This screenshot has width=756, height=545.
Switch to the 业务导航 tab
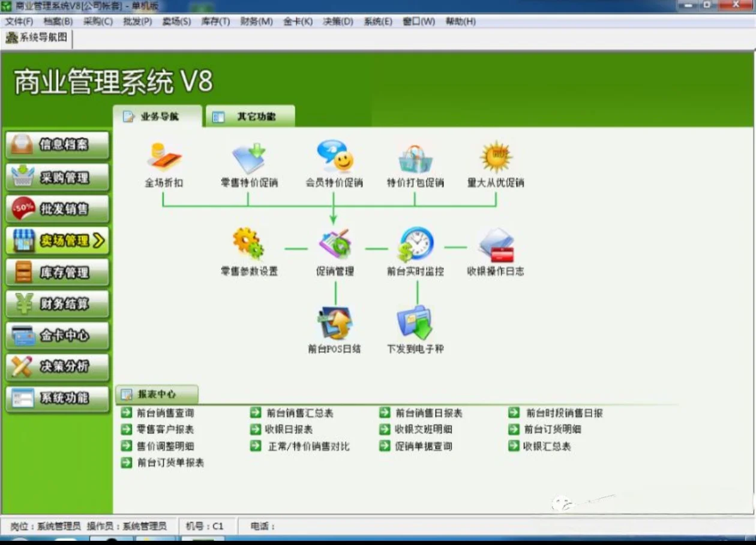point(158,116)
